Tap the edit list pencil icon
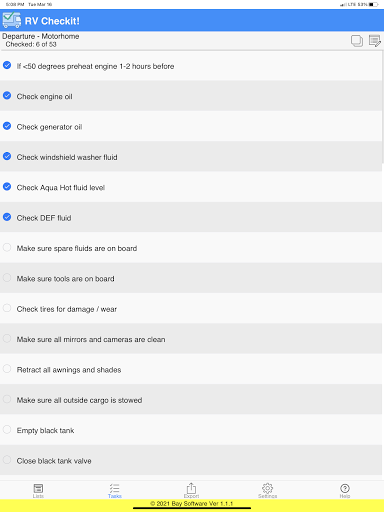 (375, 41)
